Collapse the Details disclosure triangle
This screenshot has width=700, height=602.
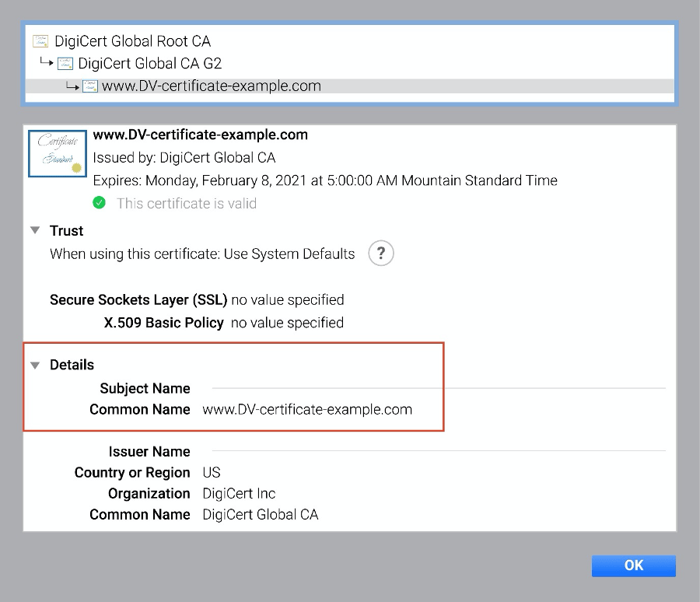[x=35, y=365]
